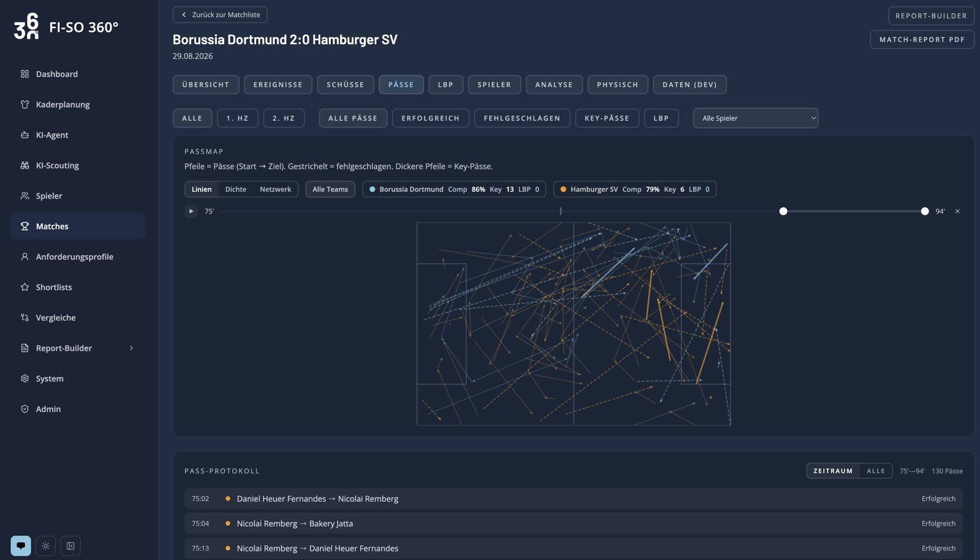Screen dimensions: 980x560
Task: Click the 130 Pässe count label
Action: 947,471
